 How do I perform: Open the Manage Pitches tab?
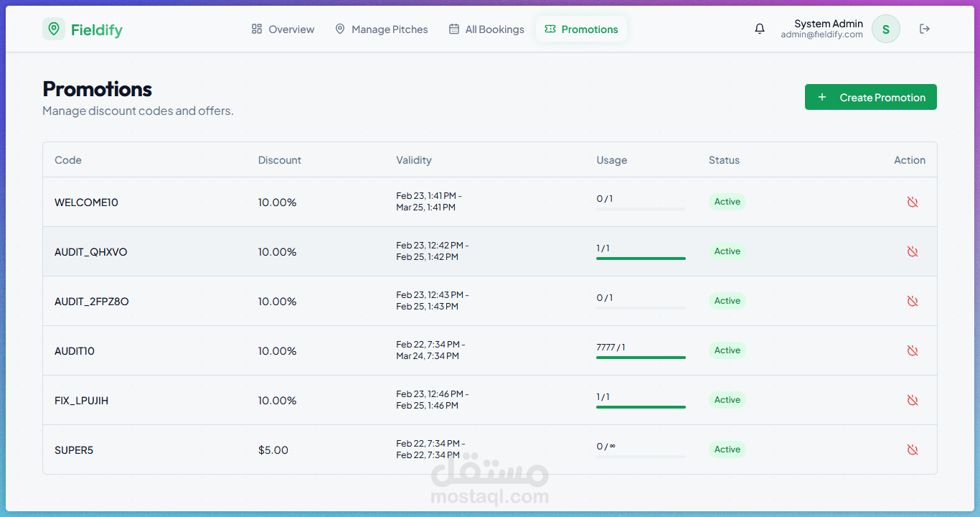(381, 29)
